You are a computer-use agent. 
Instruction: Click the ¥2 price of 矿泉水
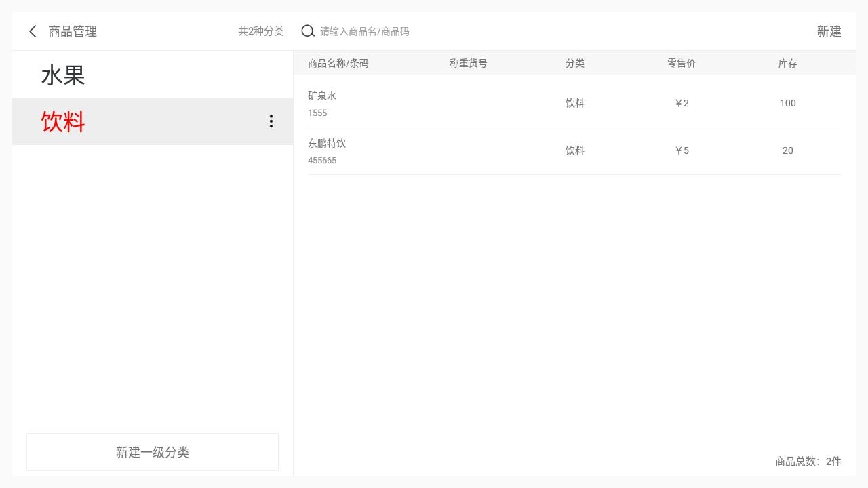pos(682,103)
